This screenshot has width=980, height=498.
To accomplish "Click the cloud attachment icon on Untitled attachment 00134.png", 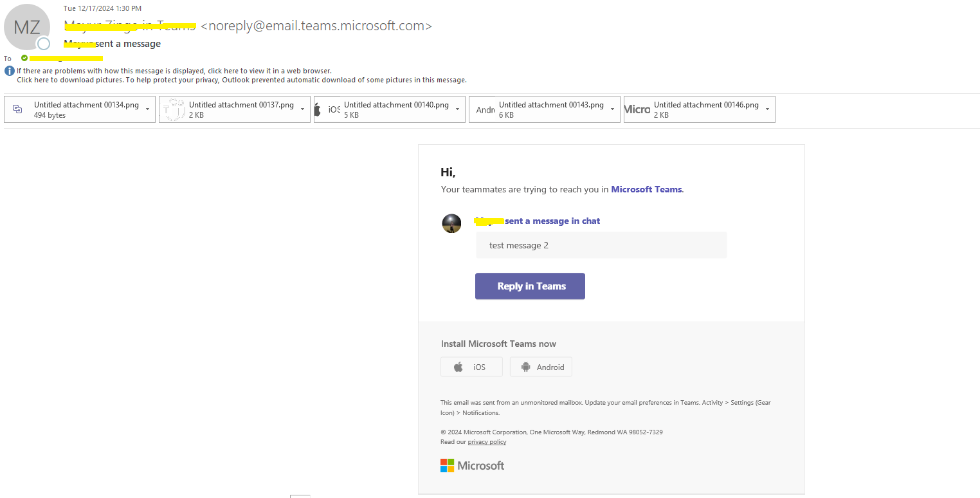I will pyautogui.click(x=19, y=109).
